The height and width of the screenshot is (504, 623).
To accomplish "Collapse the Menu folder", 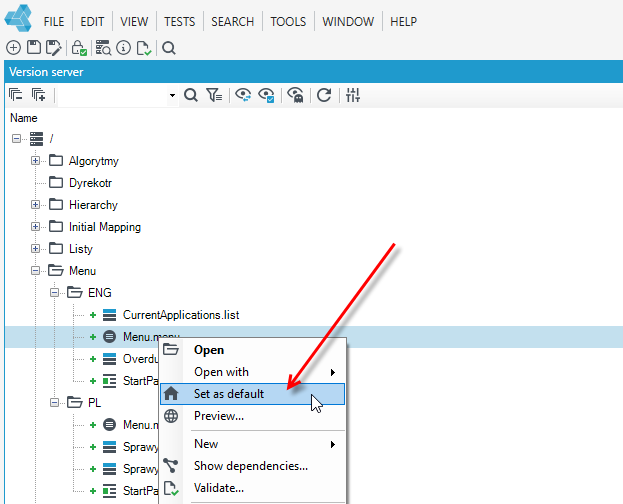I will 35,271.
